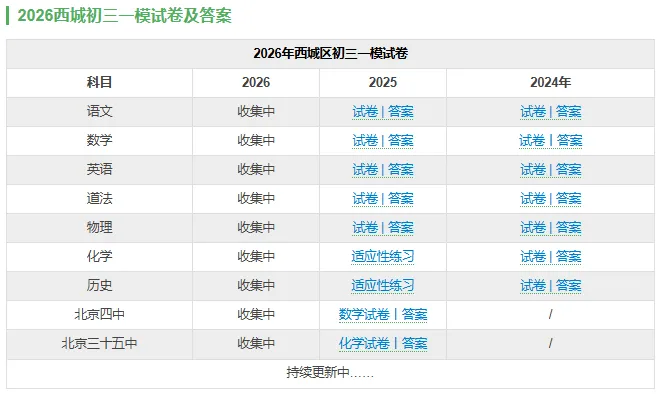This screenshot has width=659, height=394.
Task: Click 收集中 in the 北京四中 row
Action: tap(256, 315)
